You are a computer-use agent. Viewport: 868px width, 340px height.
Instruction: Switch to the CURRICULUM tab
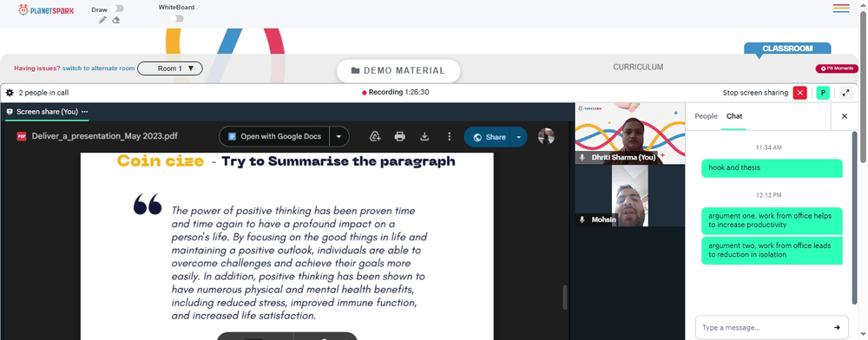pyautogui.click(x=638, y=67)
